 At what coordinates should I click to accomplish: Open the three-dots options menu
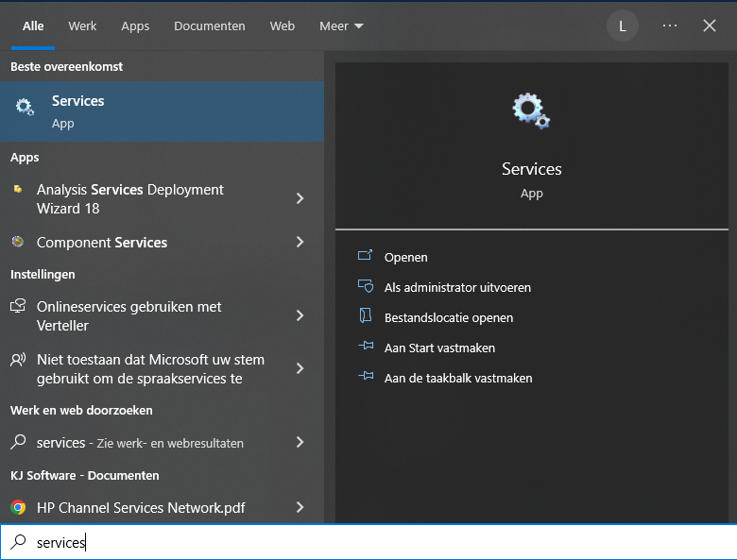[x=670, y=25]
